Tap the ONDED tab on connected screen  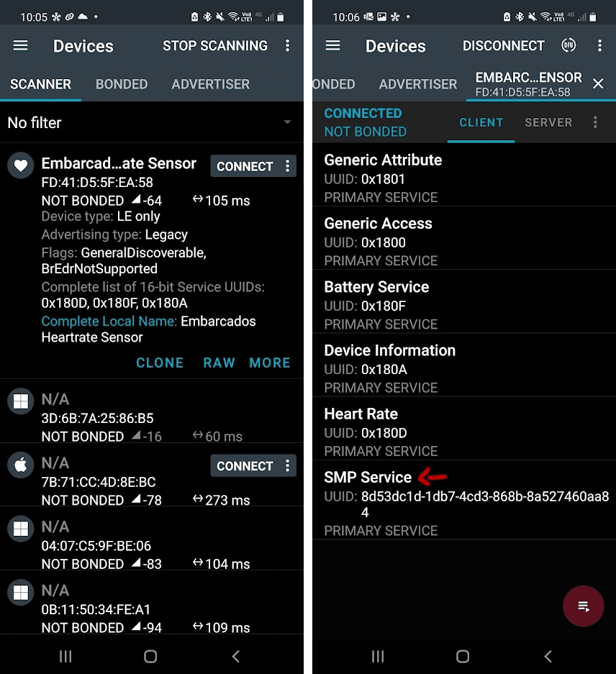coord(334,84)
